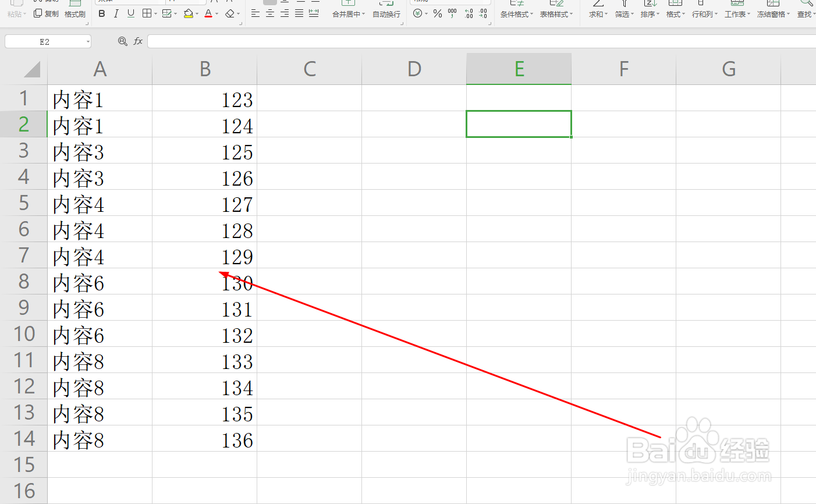Apply thousands separator format

[452, 13]
